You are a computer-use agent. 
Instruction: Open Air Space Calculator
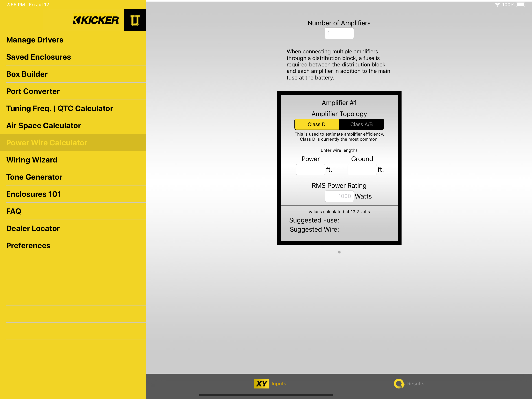point(73,125)
